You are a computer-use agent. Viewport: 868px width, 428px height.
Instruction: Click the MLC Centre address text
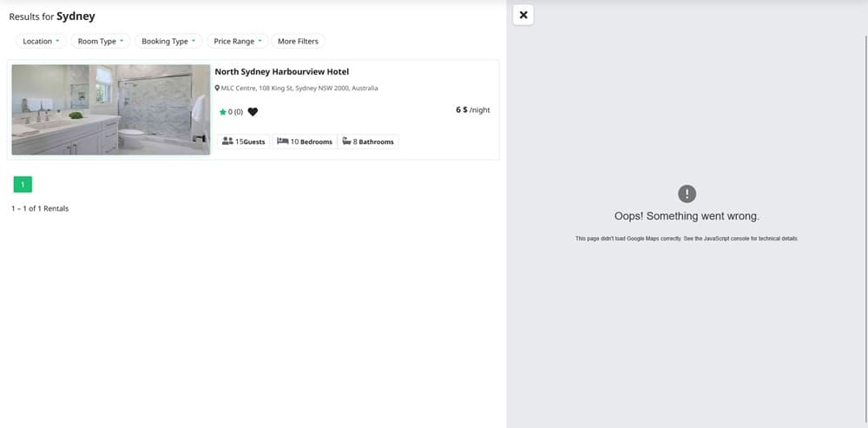click(299, 89)
